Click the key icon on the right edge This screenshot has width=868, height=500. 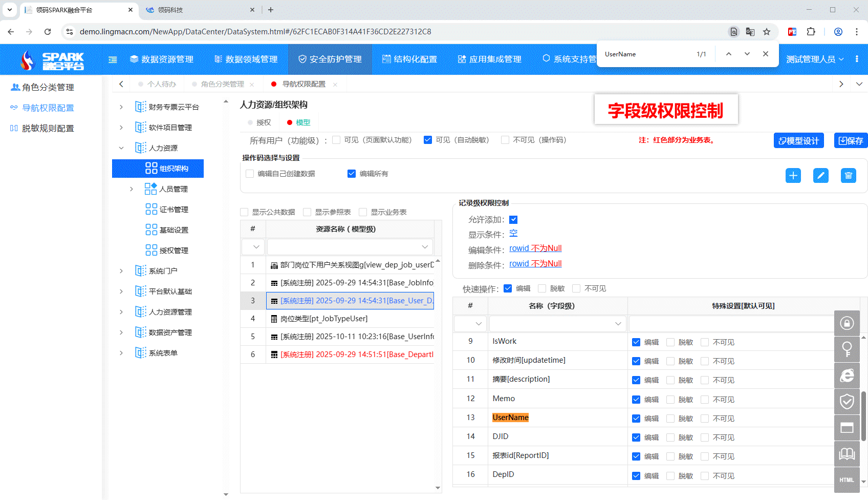(847, 349)
